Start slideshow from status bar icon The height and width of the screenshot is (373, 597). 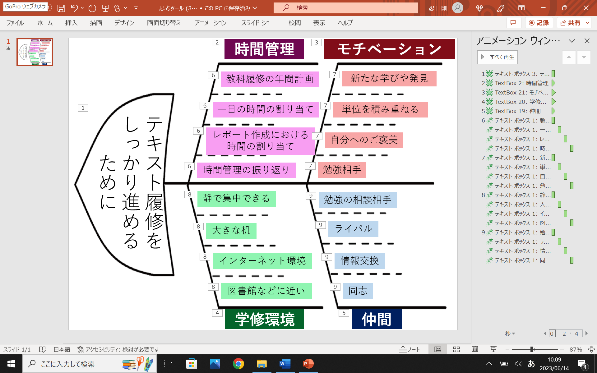(493, 349)
